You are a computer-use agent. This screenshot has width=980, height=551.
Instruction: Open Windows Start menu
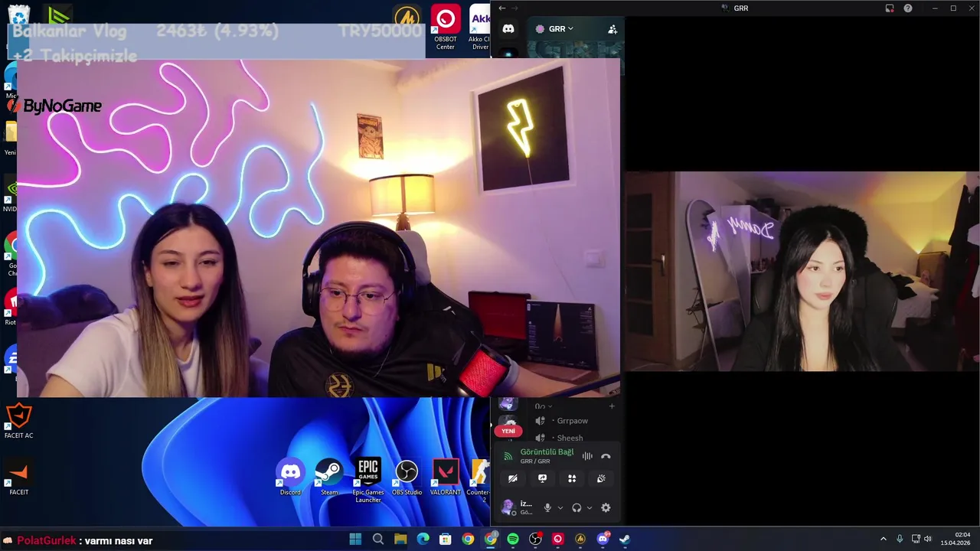[x=355, y=539]
